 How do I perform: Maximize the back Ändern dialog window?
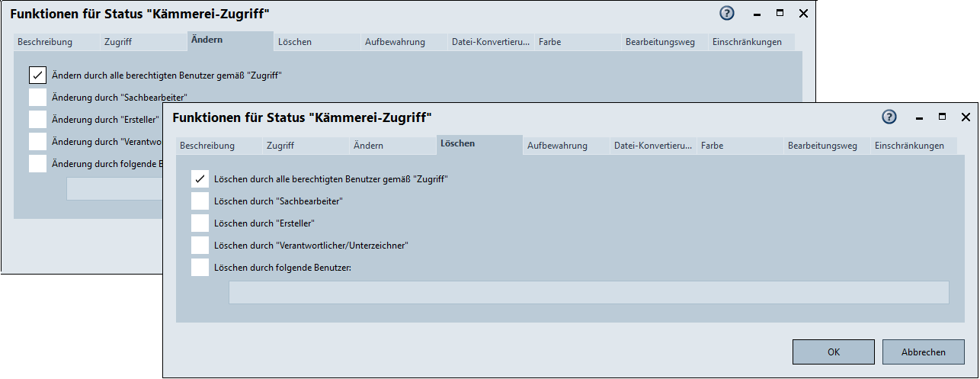[780, 13]
